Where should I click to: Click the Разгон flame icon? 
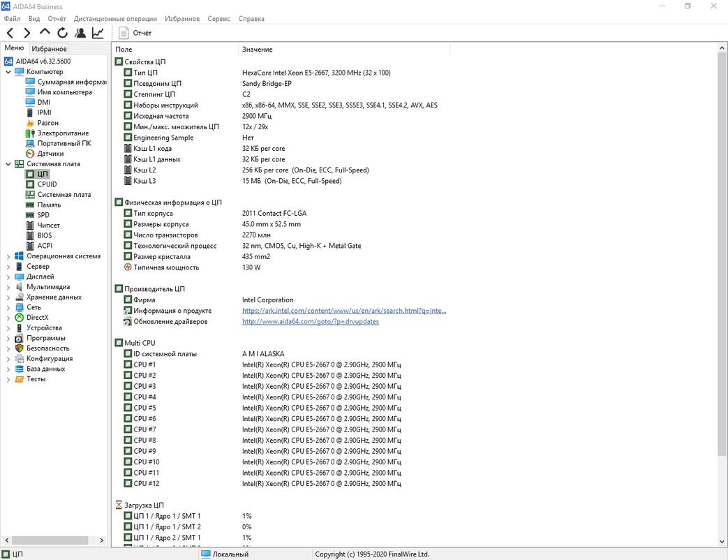point(30,123)
